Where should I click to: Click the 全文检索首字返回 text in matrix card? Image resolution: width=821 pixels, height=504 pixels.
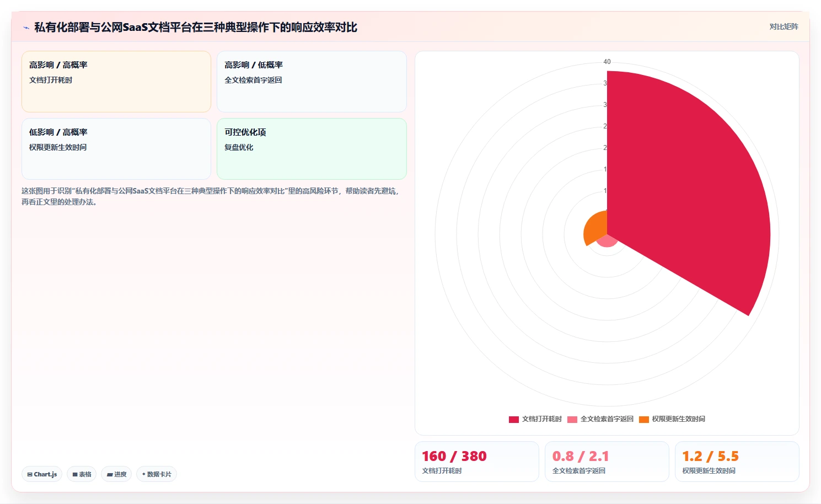(253, 80)
